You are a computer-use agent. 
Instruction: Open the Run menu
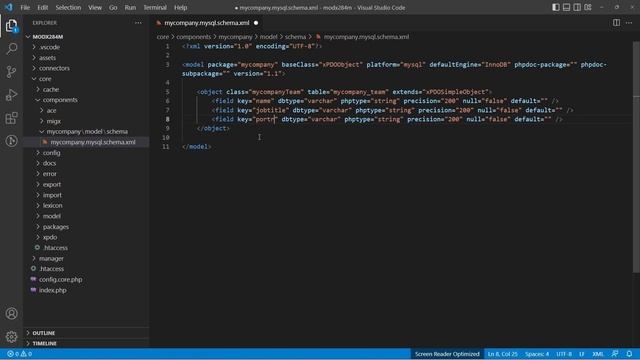pyautogui.click(x=130, y=7)
